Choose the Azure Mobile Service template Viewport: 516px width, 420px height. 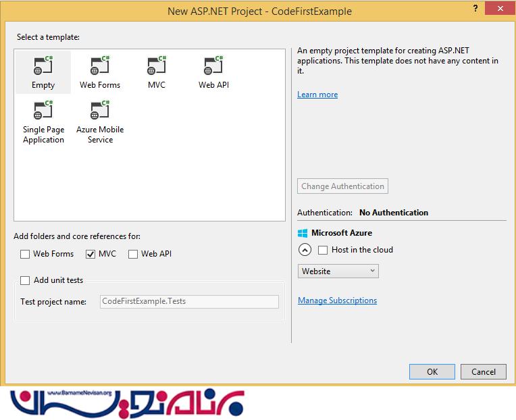100,111
